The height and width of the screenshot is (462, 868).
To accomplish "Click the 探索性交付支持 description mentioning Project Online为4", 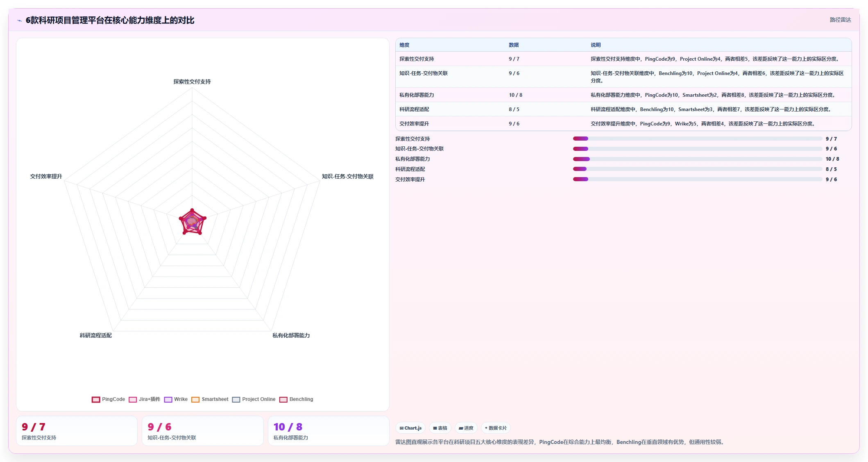I will (716, 59).
